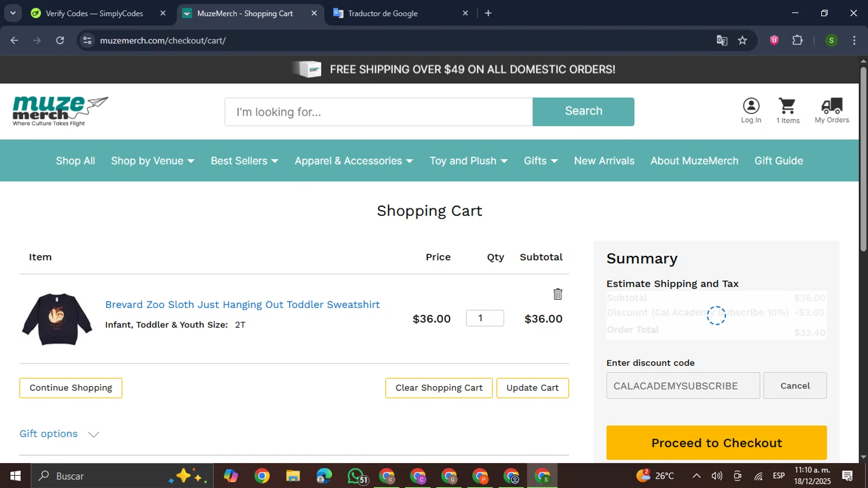Viewport: 868px width, 488px height.
Task: Click Continue Shopping
Action: 71,388
